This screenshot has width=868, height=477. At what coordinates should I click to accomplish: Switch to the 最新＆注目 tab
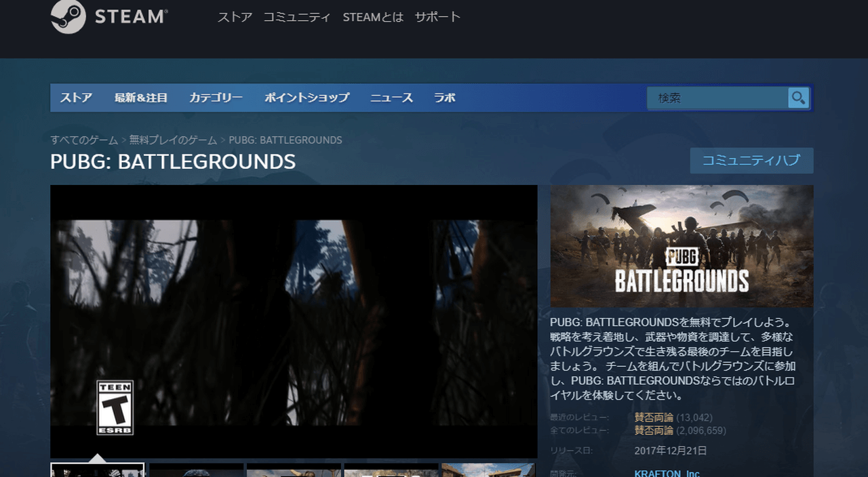point(142,98)
